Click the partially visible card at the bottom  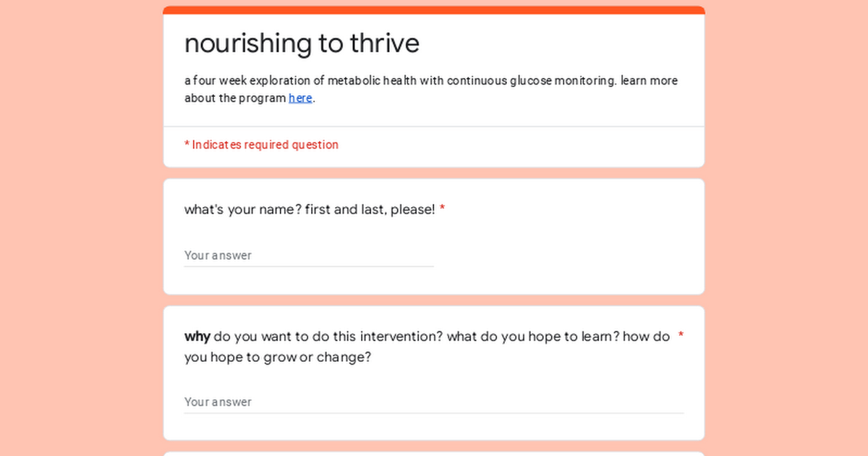pos(434,454)
